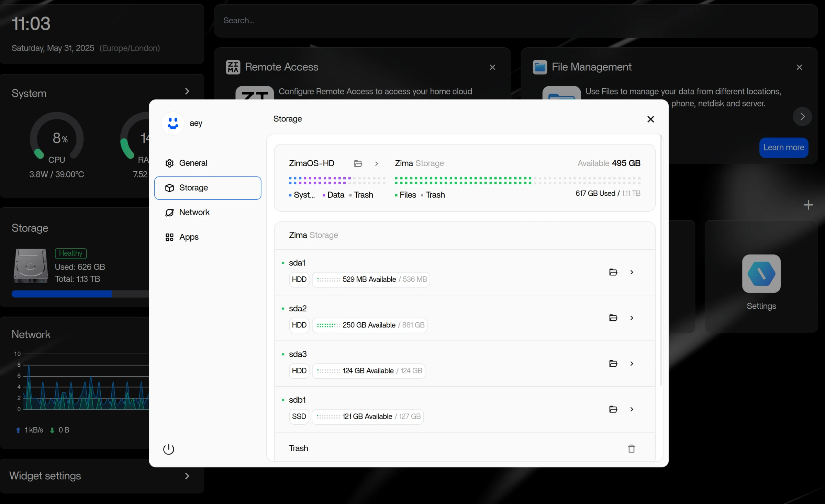Click the File Management folder icon
The width and height of the screenshot is (825, 504).
pos(540,67)
